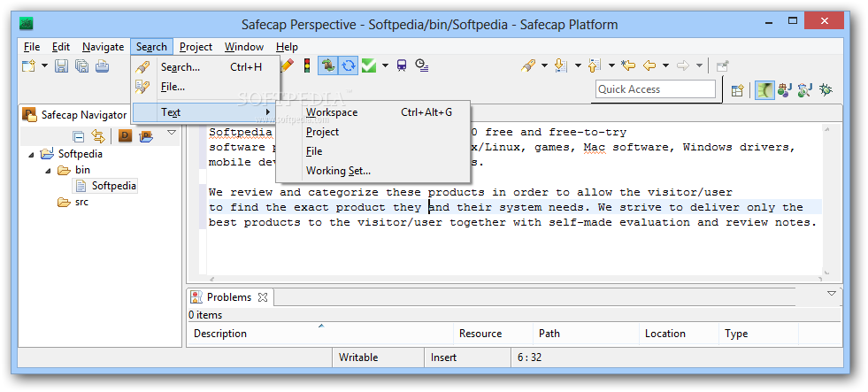Open the Next Annotation dropdown arrow
Image resolution: width=868 pixels, height=392 pixels.
tap(578, 65)
